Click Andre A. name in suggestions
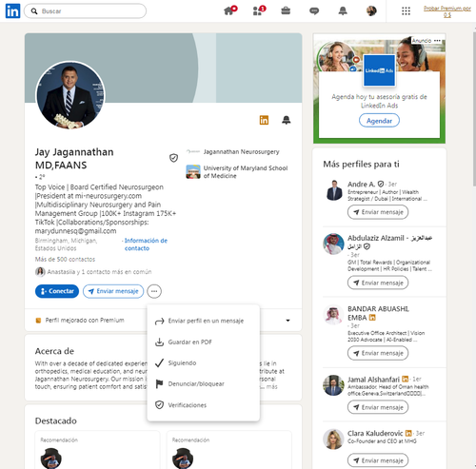Image resolution: width=476 pixels, height=469 pixels. click(x=361, y=185)
